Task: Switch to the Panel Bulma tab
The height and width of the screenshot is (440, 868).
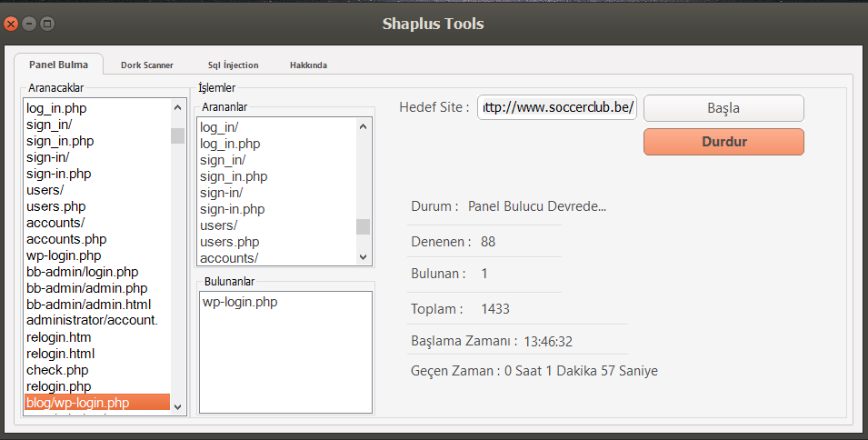Action: pyautogui.click(x=58, y=65)
